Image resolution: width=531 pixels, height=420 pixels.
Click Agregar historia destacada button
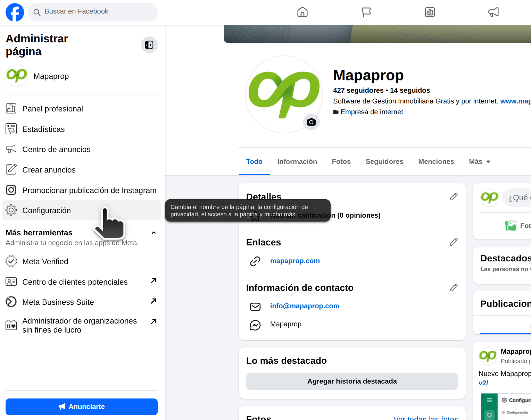pyautogui.click(x=352, y=381)
